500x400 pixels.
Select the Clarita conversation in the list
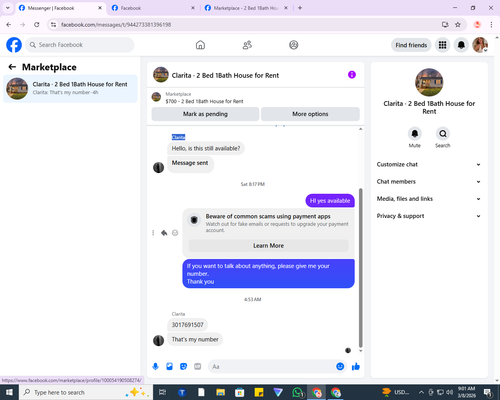tap(70, 89)
